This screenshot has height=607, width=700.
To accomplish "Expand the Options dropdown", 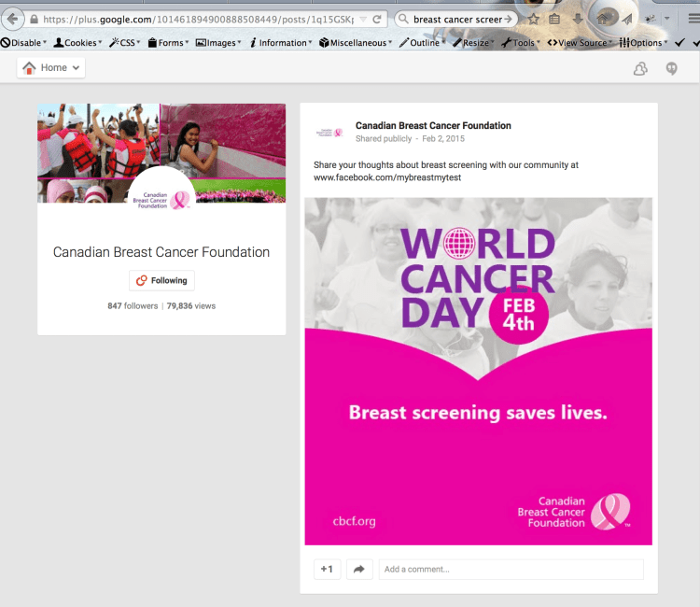I will click(x=643, y=42).
